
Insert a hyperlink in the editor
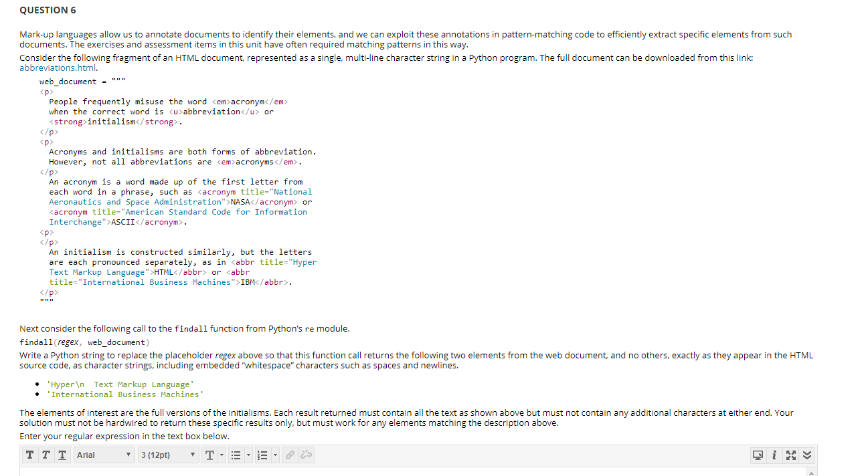[289, 455]
